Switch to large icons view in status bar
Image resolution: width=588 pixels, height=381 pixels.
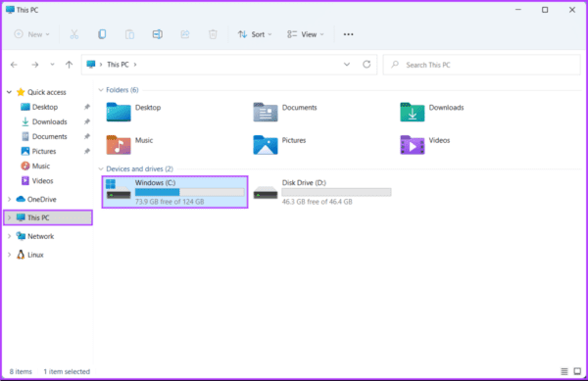[x=577, y=371]
